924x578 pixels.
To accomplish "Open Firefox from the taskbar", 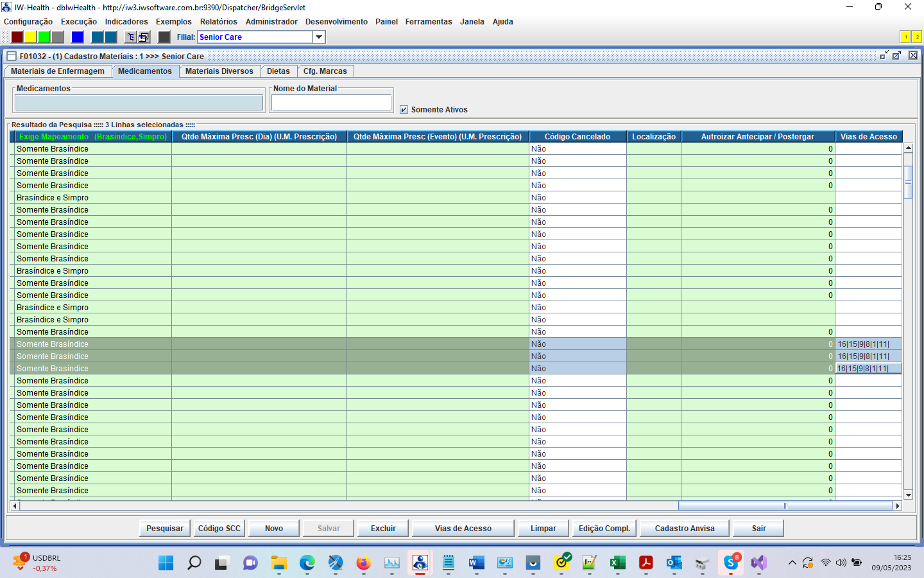I will click(x=363, y=563).
